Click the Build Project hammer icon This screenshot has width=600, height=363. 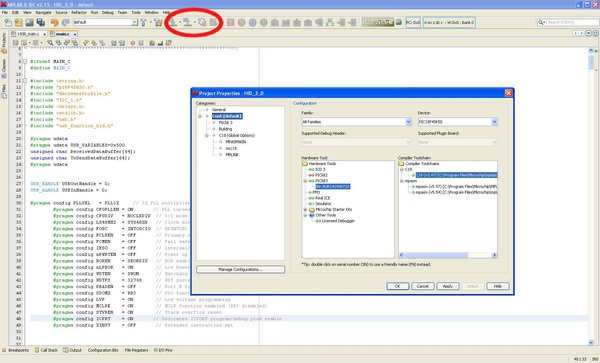[x=143, y=23]
